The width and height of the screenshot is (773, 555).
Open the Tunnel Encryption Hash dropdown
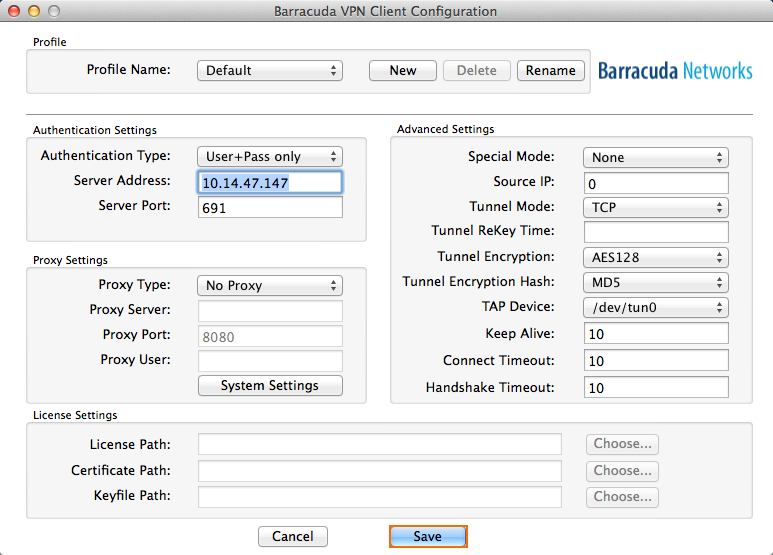(656, 282)
